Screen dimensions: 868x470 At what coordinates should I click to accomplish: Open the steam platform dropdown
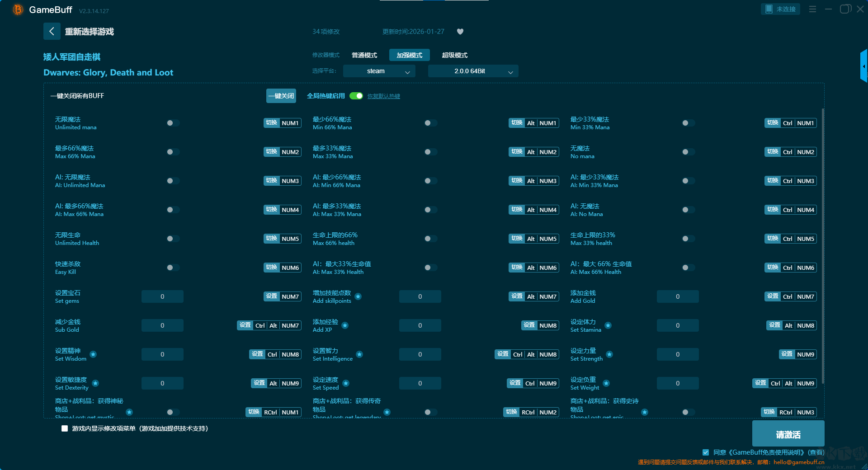[379, 71]
